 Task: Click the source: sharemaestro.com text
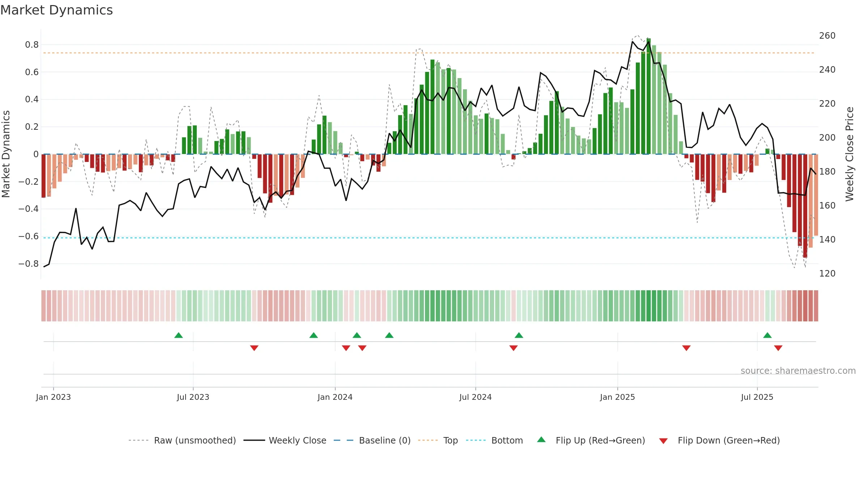(x=798, y=371)
